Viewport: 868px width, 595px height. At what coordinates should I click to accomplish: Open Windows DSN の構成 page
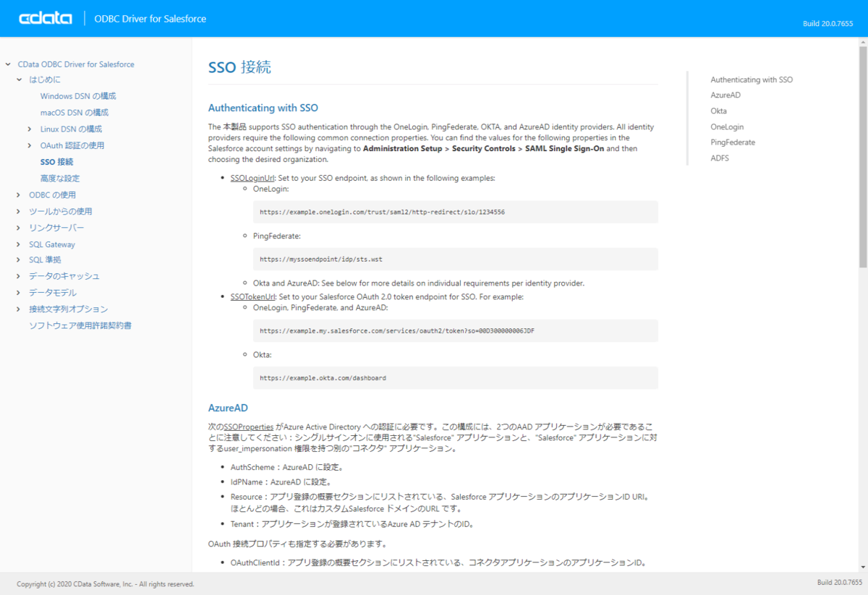tap(78, 96)
